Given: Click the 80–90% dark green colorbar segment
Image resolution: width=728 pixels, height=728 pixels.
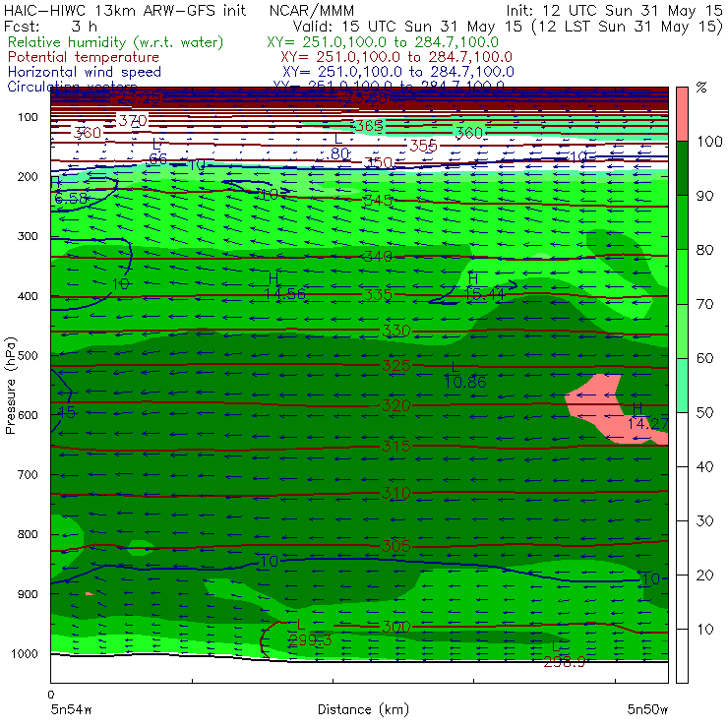Looking at the screenshot, I should pyautogui.click(x=682, y=222).
